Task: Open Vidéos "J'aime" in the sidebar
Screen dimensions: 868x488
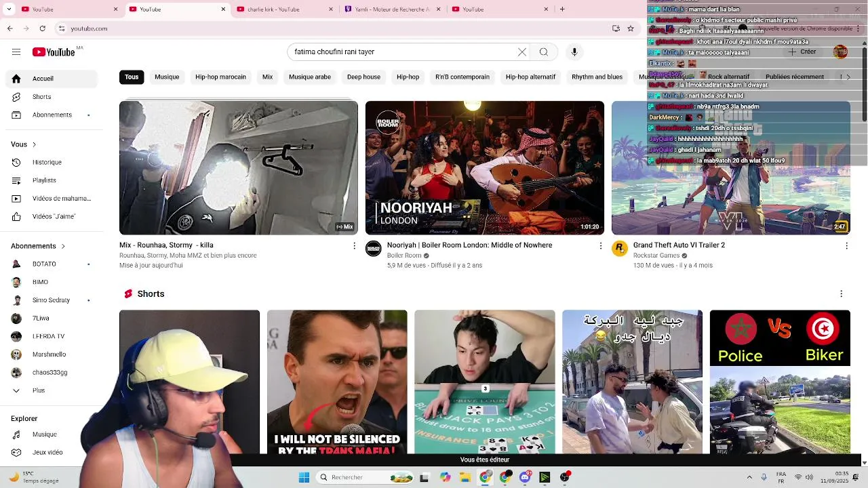Action: coord(54,216)
